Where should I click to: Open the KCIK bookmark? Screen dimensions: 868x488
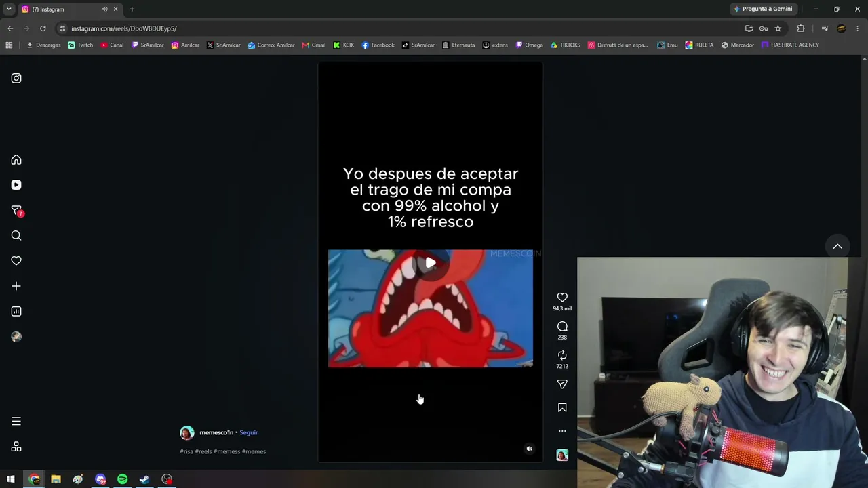pyautogui.click(x=344, y=45)
